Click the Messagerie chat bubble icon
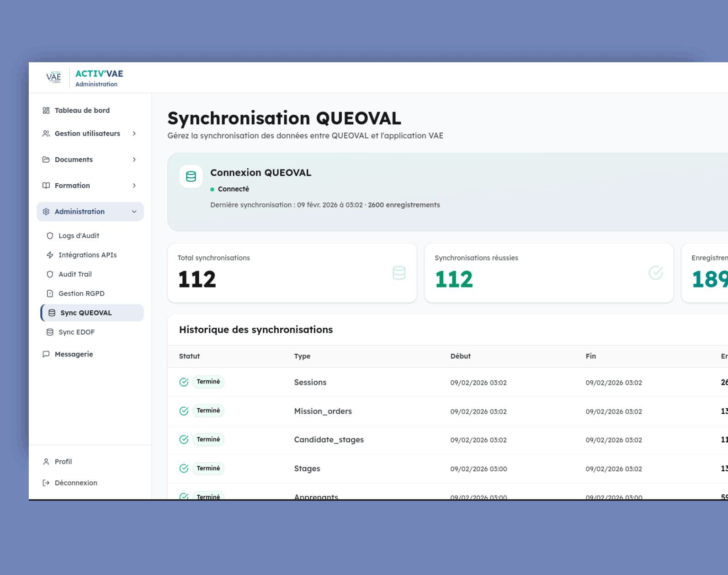 click(46, 354)
